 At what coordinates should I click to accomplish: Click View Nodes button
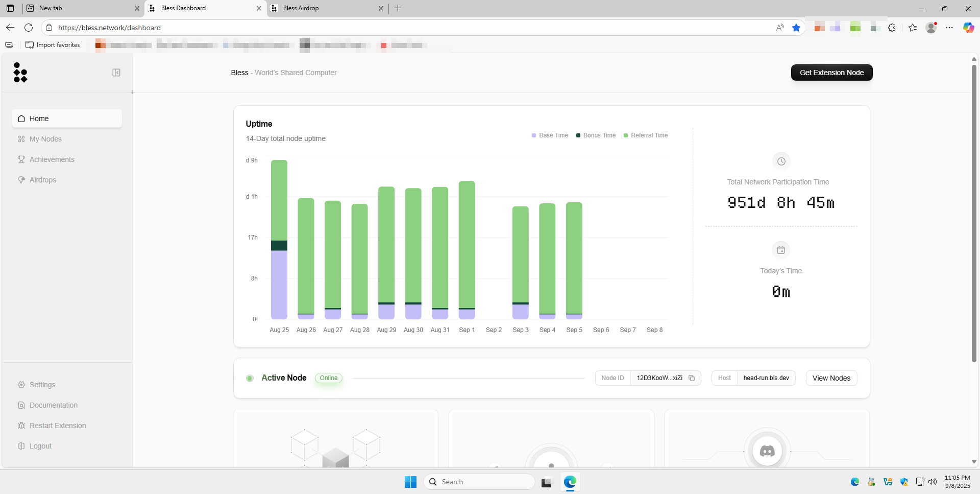(x=831, y=378)
